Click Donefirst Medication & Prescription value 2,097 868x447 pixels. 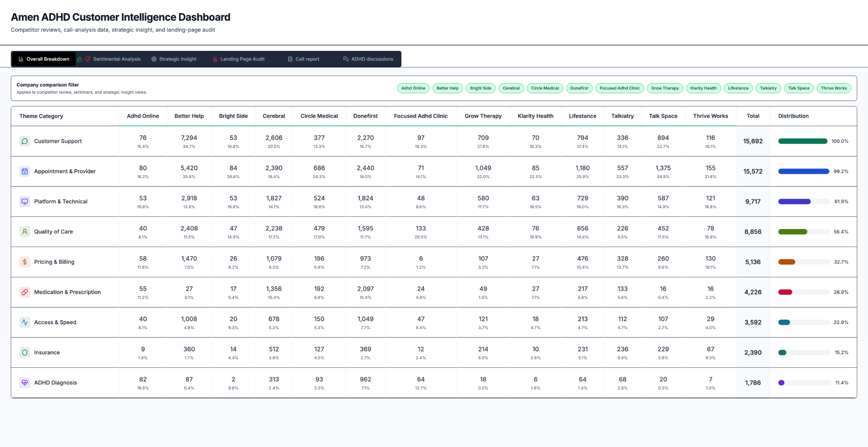click(x=365, y=289)
